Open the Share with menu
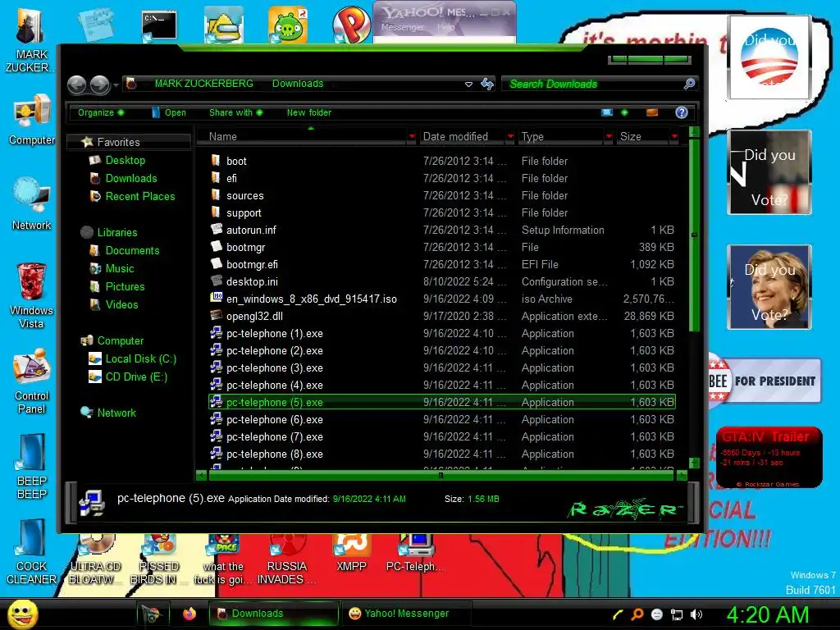This screenshot has height=630, width=840. coord(235,112)
